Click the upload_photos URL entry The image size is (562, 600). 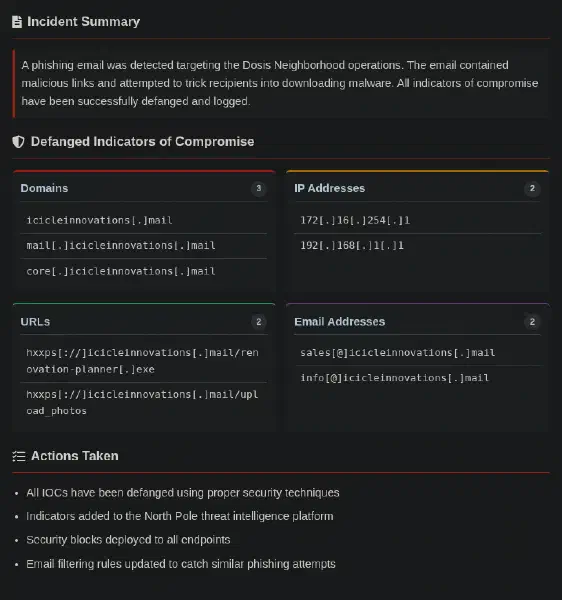[143, 403]
